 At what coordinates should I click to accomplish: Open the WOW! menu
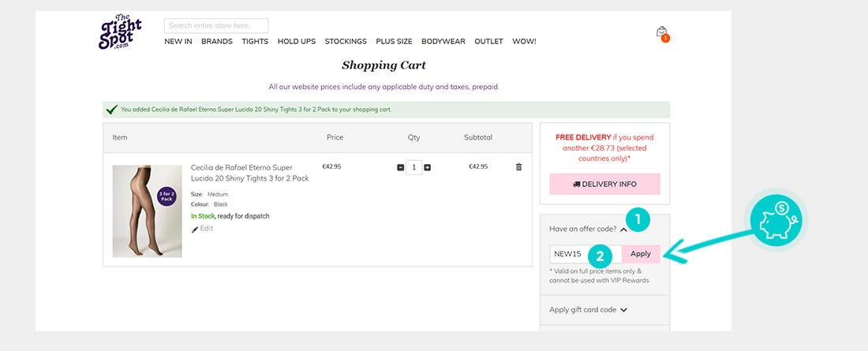click(x=524, y=42)
